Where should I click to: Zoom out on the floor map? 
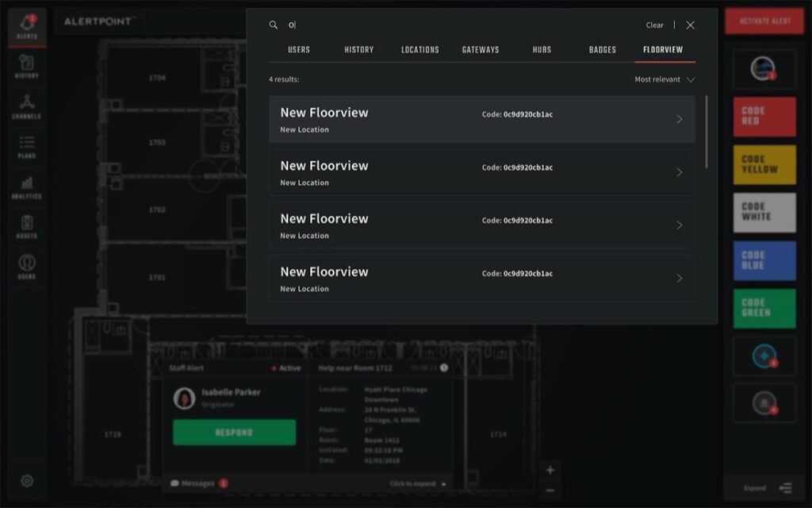(x=550, y=491)
